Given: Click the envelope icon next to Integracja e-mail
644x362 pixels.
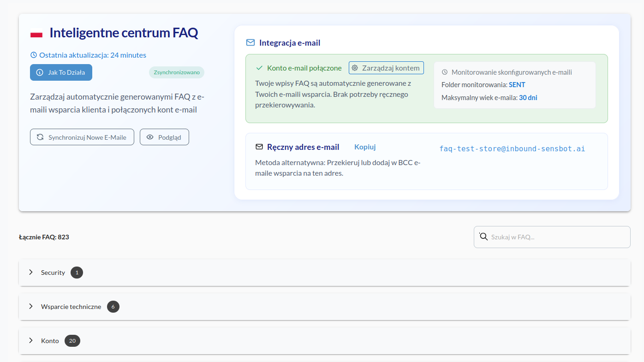Looking at the screenshot, I should [250, 42].
